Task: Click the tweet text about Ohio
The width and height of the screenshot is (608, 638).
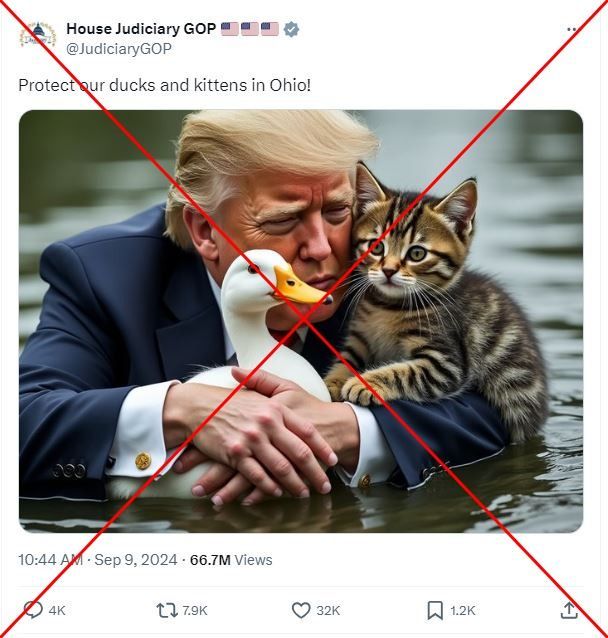Action: point(164,85)
